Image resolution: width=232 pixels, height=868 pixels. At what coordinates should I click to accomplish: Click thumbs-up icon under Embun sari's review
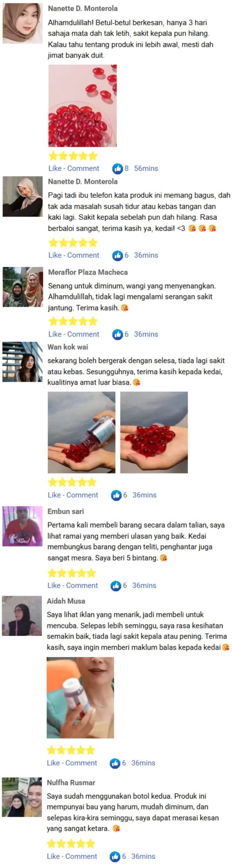pos(116,586)
